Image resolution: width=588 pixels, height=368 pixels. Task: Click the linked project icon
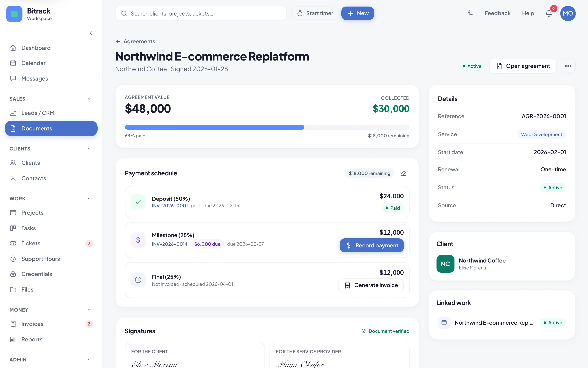pyautogui.click(x=444, y=322)
